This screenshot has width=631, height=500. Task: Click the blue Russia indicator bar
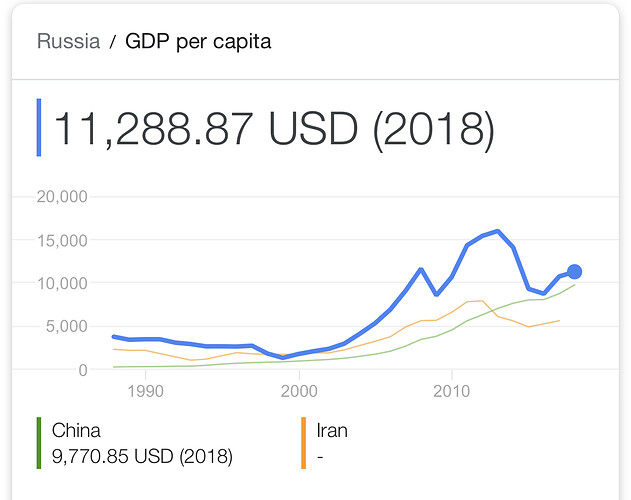coord(39,128)
